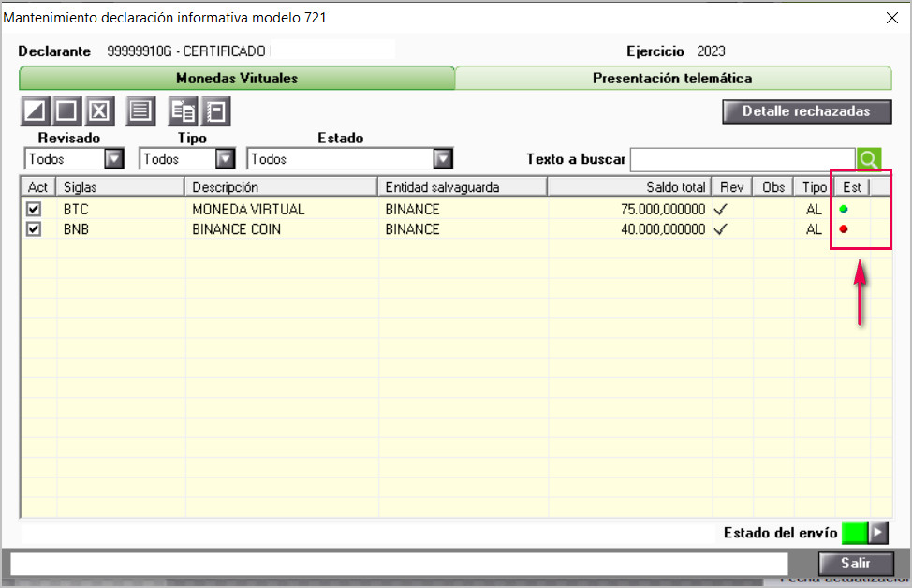Click the lined list toolbar icon

click(140, 111)
